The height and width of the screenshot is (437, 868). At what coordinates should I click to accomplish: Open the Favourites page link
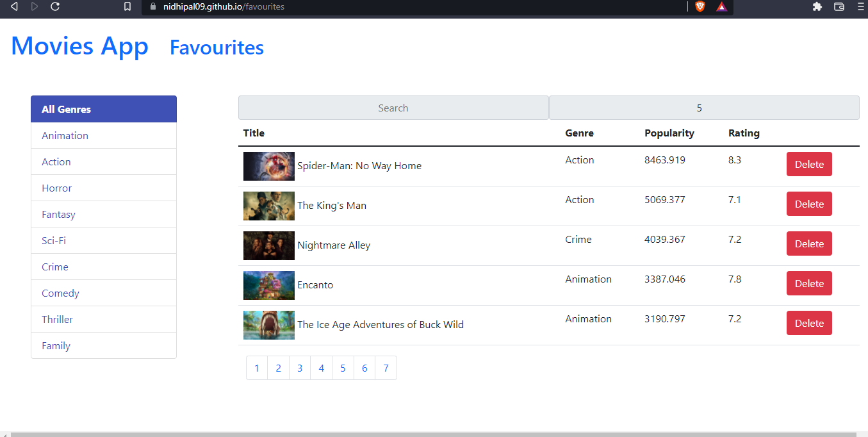pos(217,47)
